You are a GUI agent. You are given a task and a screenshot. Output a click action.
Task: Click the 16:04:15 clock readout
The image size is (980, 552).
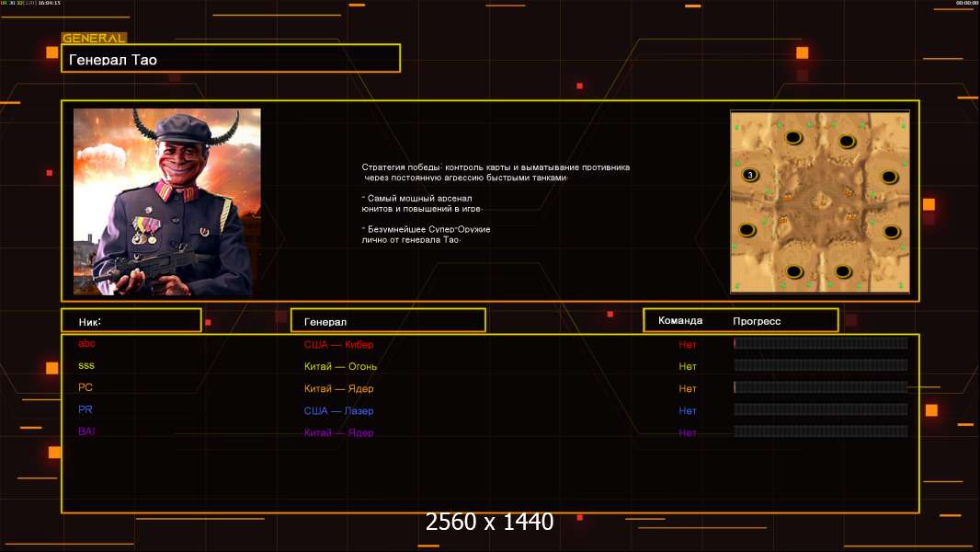[50, 3]
